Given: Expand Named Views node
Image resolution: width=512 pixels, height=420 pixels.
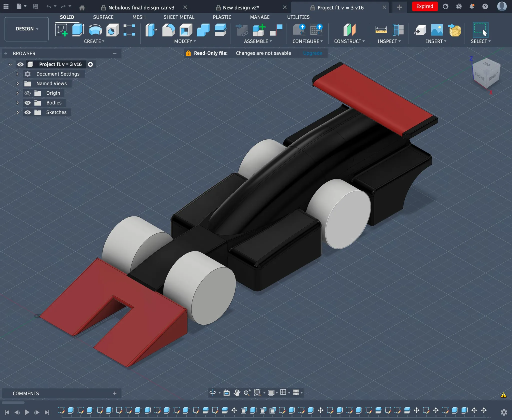Looking at the screenshot, I should point(17,83).
